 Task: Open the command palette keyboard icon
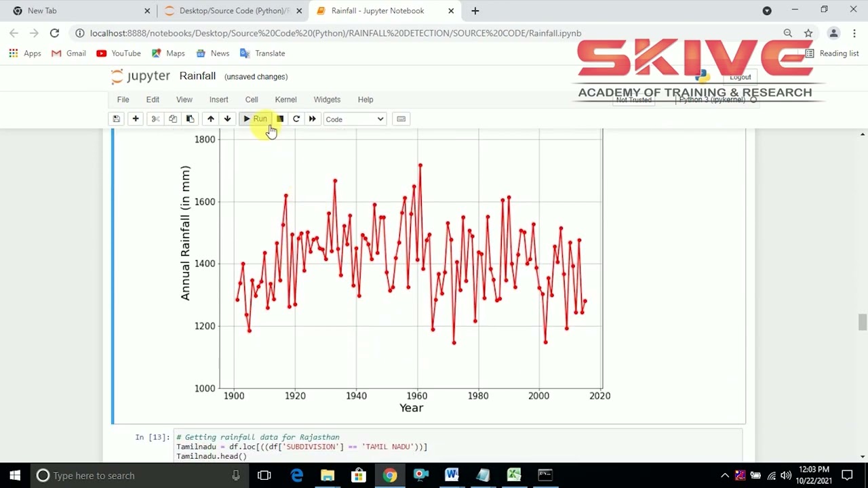tap(401, 119)
